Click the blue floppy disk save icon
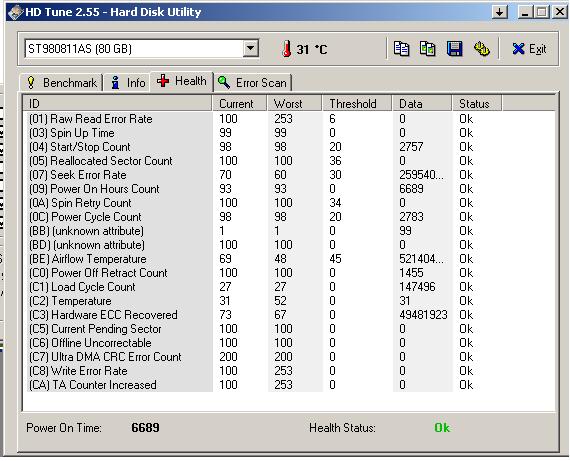This screenshot has width=570, height=461. pos(454,49)
